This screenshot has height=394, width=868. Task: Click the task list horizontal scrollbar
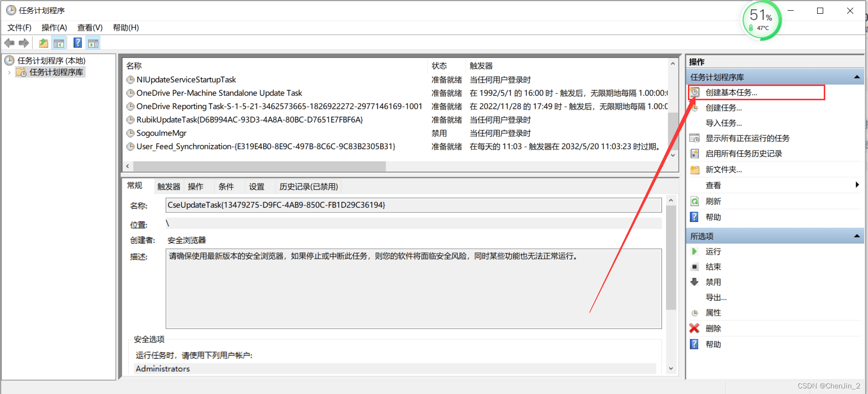[395, 166]
